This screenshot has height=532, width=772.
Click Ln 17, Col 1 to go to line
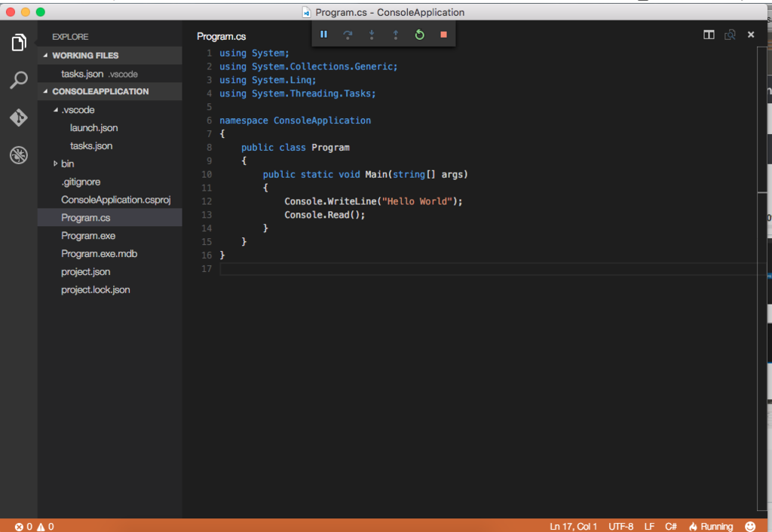point(573,527)
